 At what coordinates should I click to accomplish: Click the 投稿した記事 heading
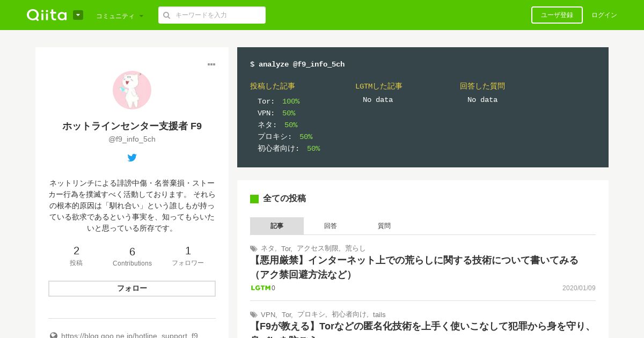point(273,86)
